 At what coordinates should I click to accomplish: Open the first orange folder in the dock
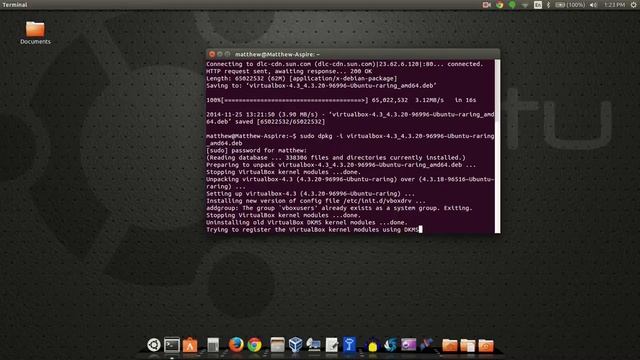[x=449, y=345]
